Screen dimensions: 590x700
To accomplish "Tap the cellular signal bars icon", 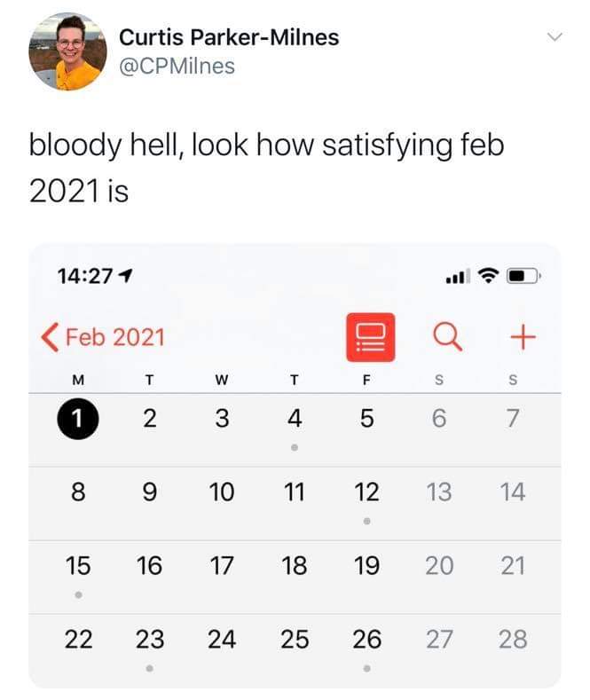I will click(458, 277).
